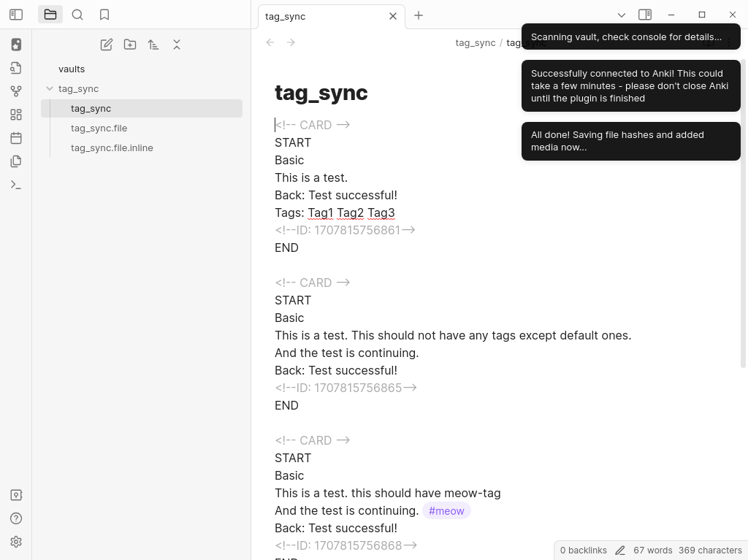Open the change sort order menu
This screenshot has height=560, width=748.
tap(153, 45)
